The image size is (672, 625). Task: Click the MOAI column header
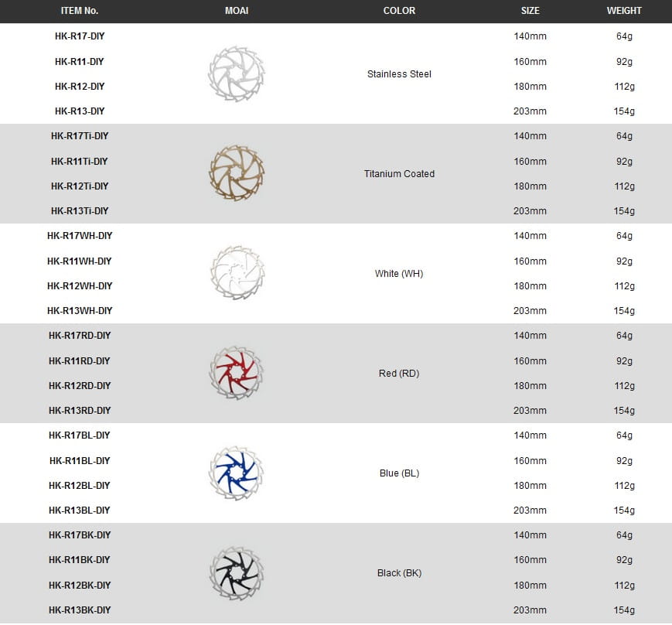click(x=236, y=11)
